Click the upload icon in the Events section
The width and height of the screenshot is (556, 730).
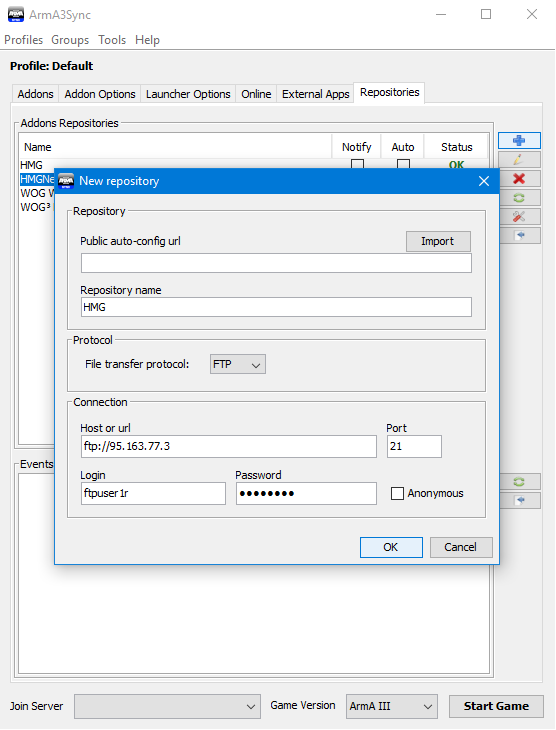[519, 500]
